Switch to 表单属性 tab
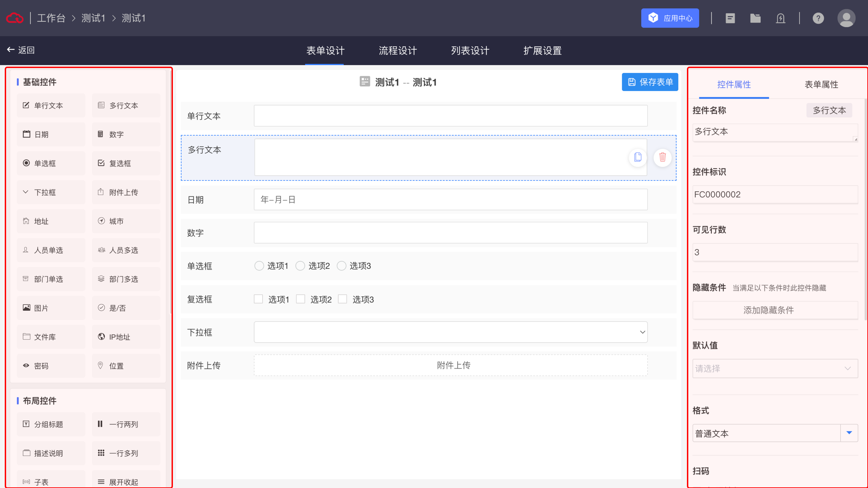Viewport: 868px width, 488px height. [x=821, y=84]
